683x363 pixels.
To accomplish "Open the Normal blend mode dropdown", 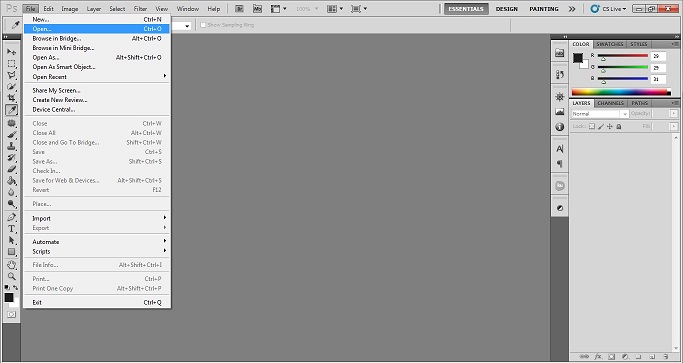I will (600, 114).
